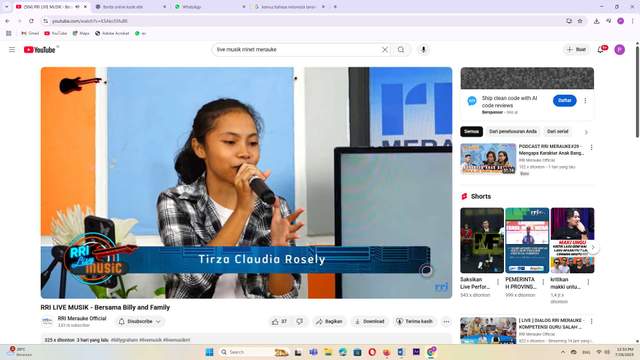Click the YouTube search input field
Screen dimensions: 640x360
click(x=298, y=50)
